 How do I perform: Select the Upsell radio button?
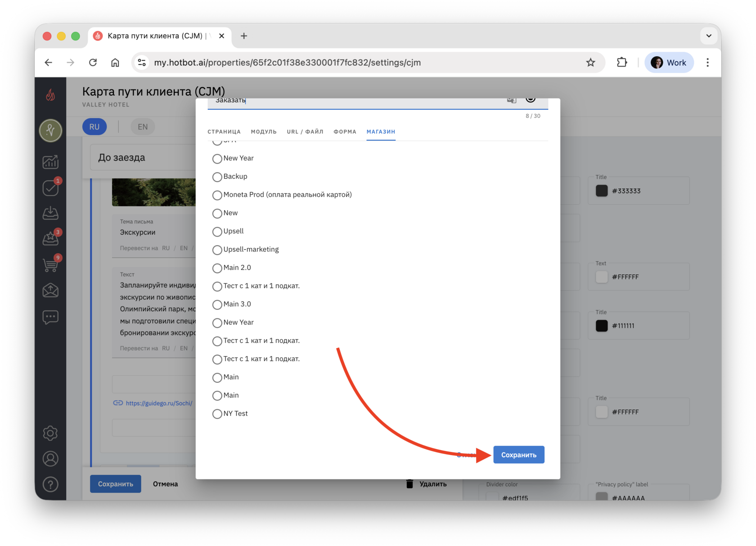point(217,232)
